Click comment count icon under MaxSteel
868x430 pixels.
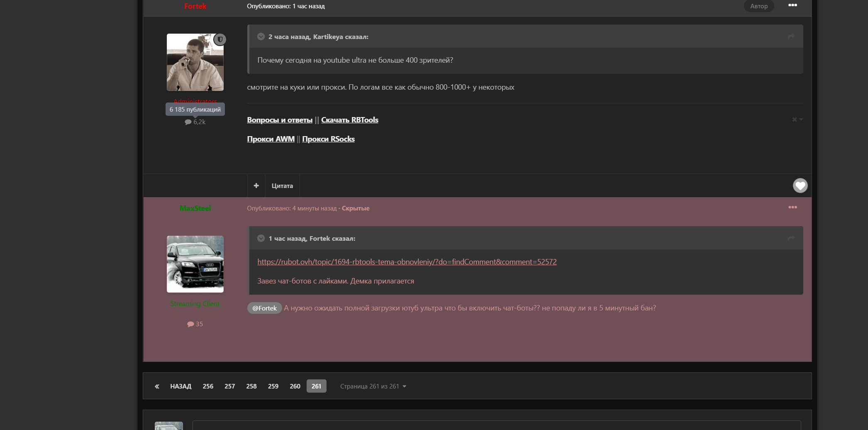point(190,324)
